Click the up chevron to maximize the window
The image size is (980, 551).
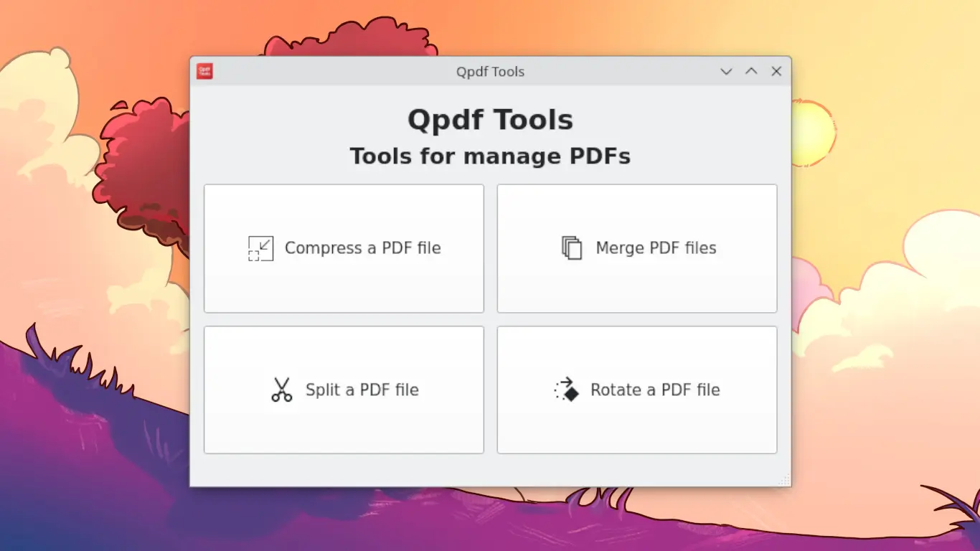[x=751, y=71]
